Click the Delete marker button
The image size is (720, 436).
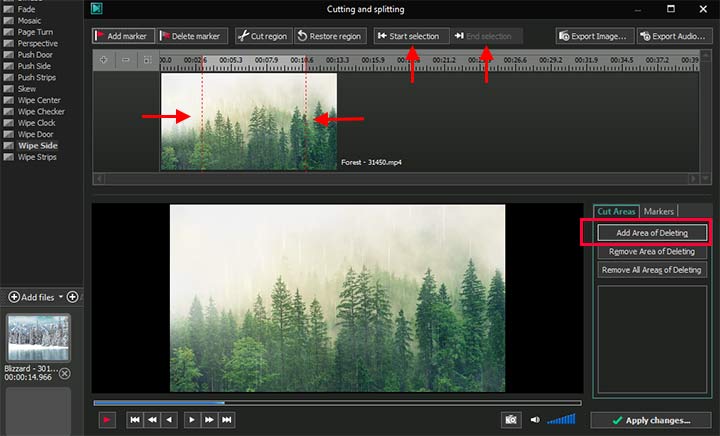tap(192, 36)
